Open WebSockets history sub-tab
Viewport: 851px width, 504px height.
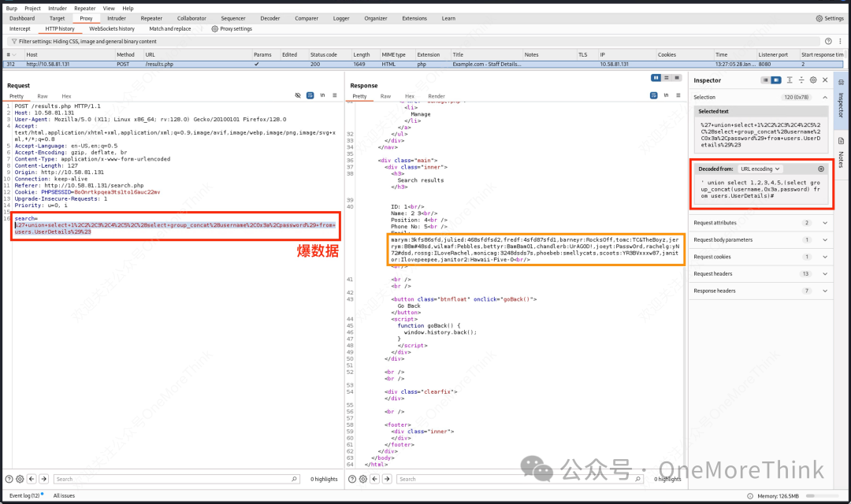pyautogui.click(x=112, y=29)
